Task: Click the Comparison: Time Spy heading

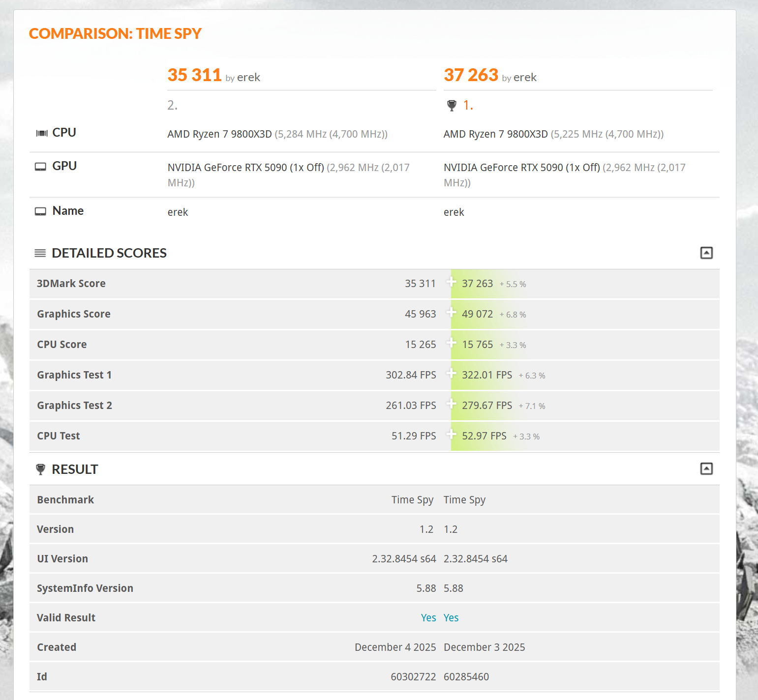Action: tap(115, 33)
